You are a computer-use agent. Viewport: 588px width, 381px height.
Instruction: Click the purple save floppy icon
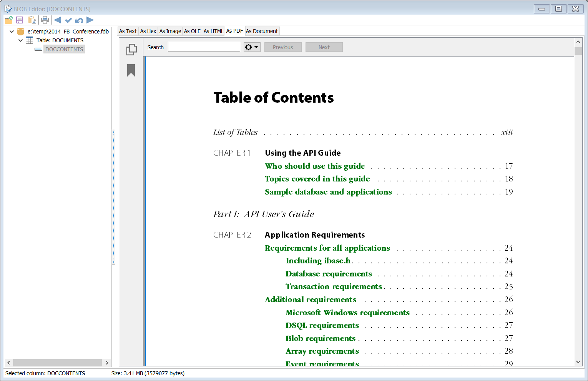[20, 20]
